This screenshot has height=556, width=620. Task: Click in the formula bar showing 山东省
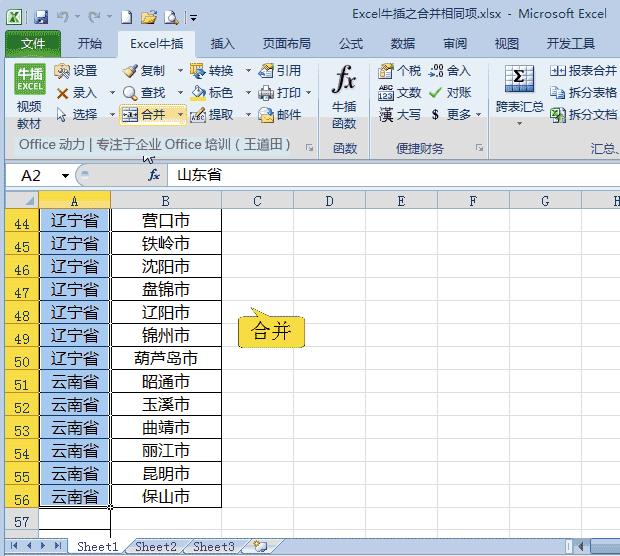[394, 175]
